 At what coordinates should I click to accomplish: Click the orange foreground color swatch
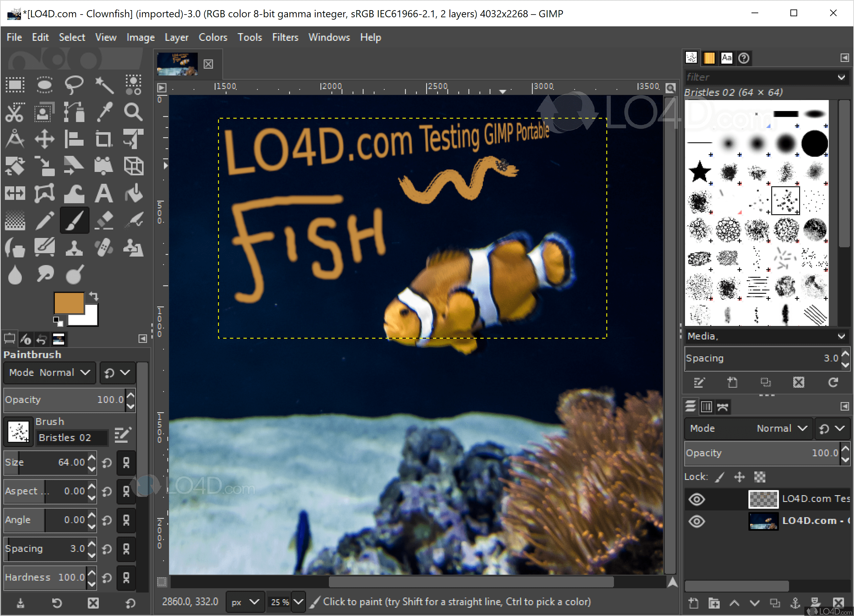69,303
